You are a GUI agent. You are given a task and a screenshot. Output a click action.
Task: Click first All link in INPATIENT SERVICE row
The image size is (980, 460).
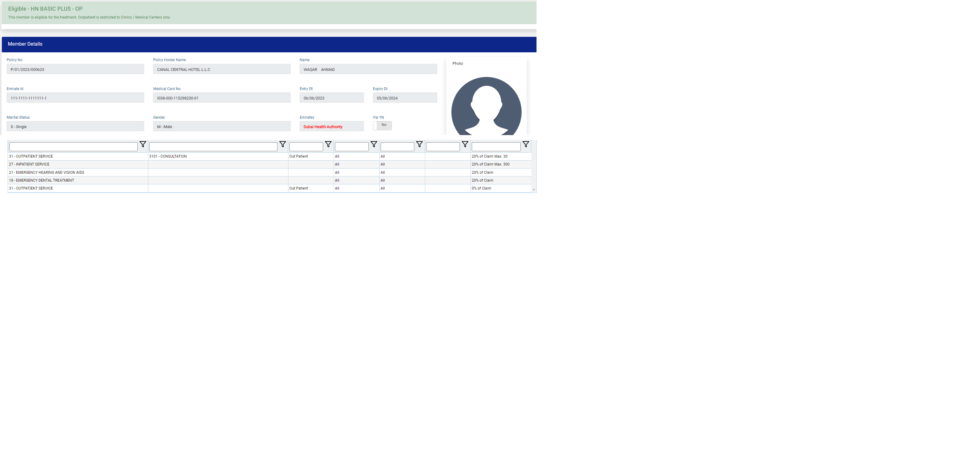pos(337,165)
